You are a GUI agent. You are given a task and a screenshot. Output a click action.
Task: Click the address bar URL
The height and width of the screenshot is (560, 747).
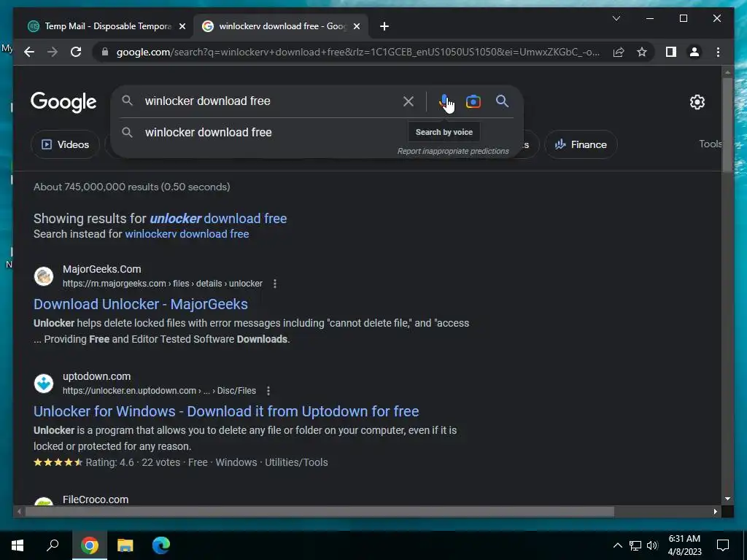(x=357, y=52)
